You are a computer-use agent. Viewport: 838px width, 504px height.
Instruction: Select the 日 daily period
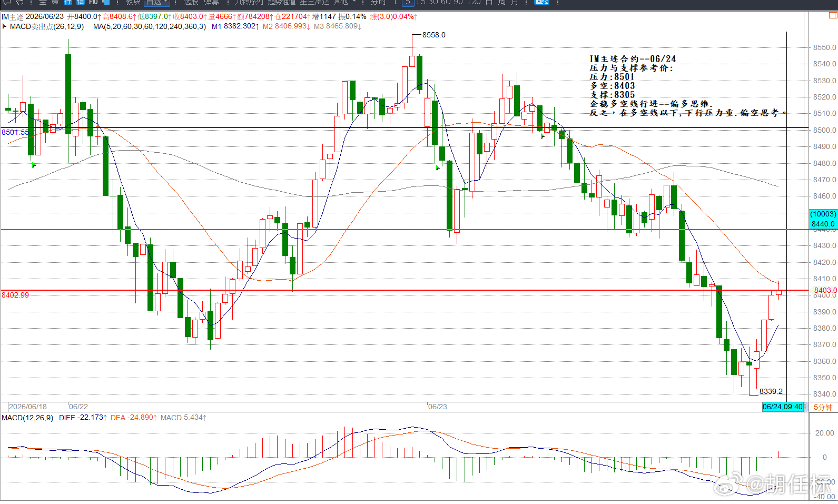click(x=488, y=2)
